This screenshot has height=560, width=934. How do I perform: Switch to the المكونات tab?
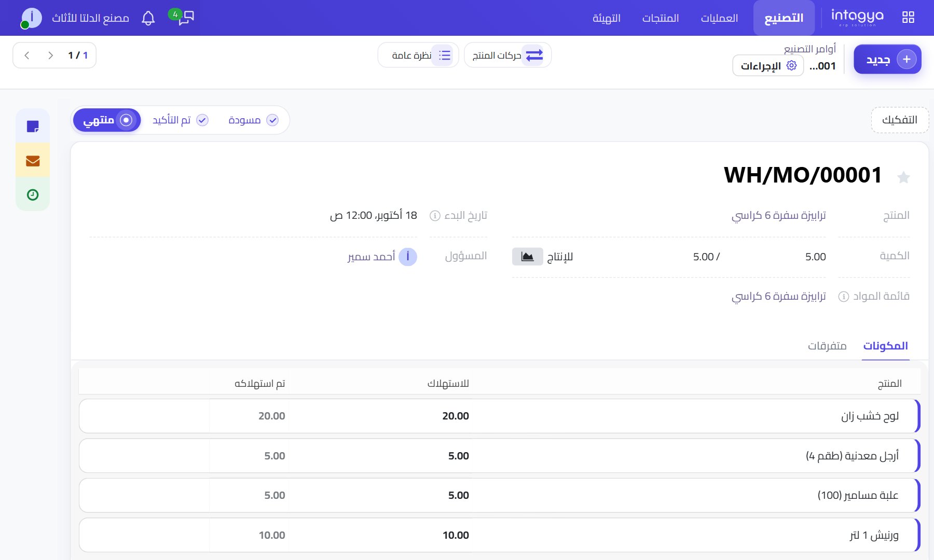pos(885,346)
